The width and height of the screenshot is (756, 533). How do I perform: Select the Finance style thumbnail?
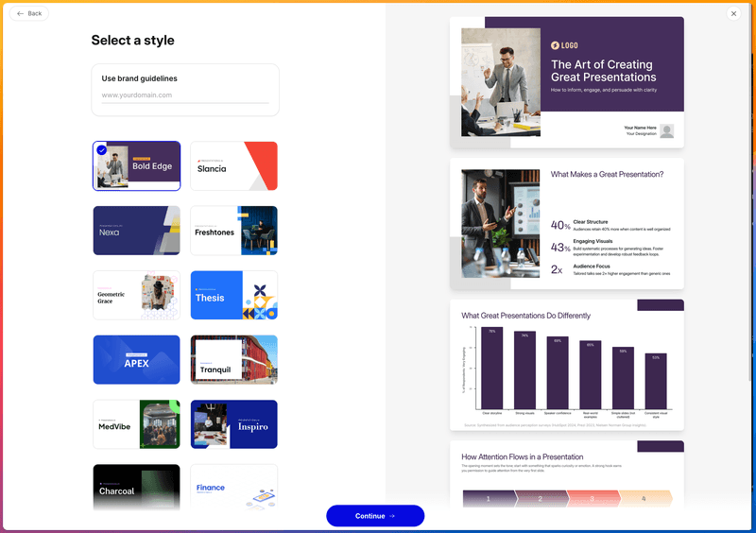click(x=233, y=488)
